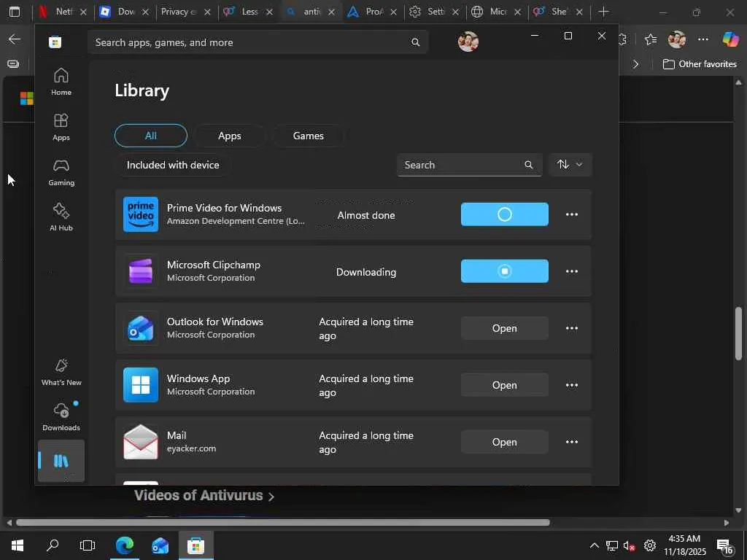This screenshot has width=747, height=560.
Task: Open Gaming section in Store sidebar
Action: tap(61, 172)
